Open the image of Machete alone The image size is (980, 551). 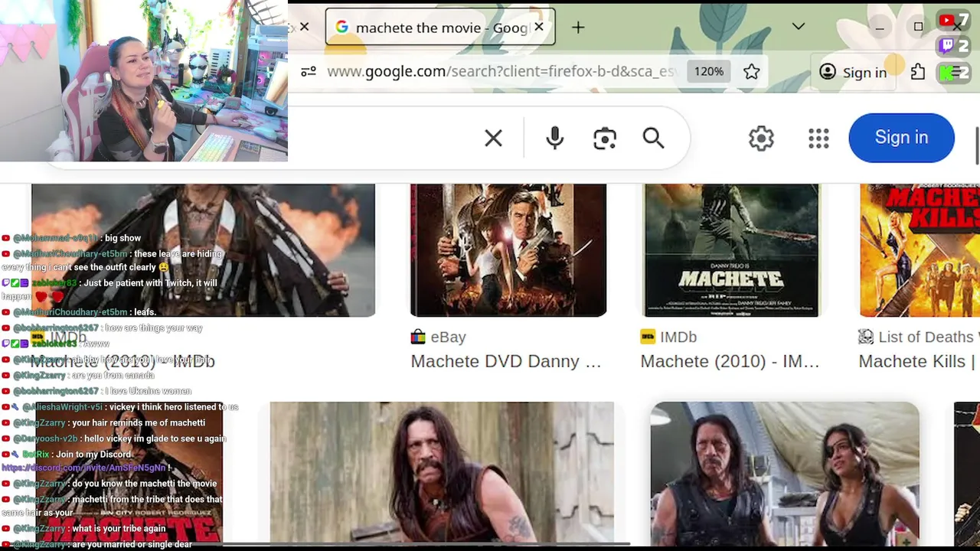(442, 472)
